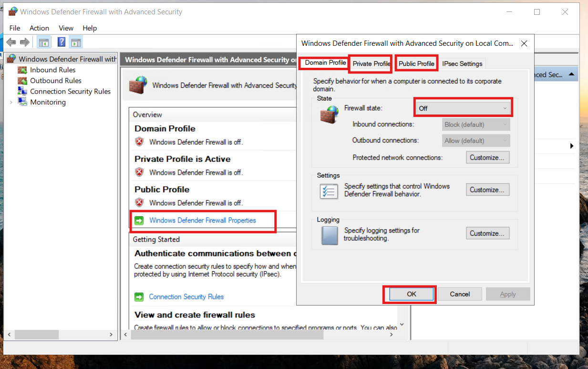Click the Outbound Rules tree icon
This screenshot has width=588, height=369.
(22, 81)
